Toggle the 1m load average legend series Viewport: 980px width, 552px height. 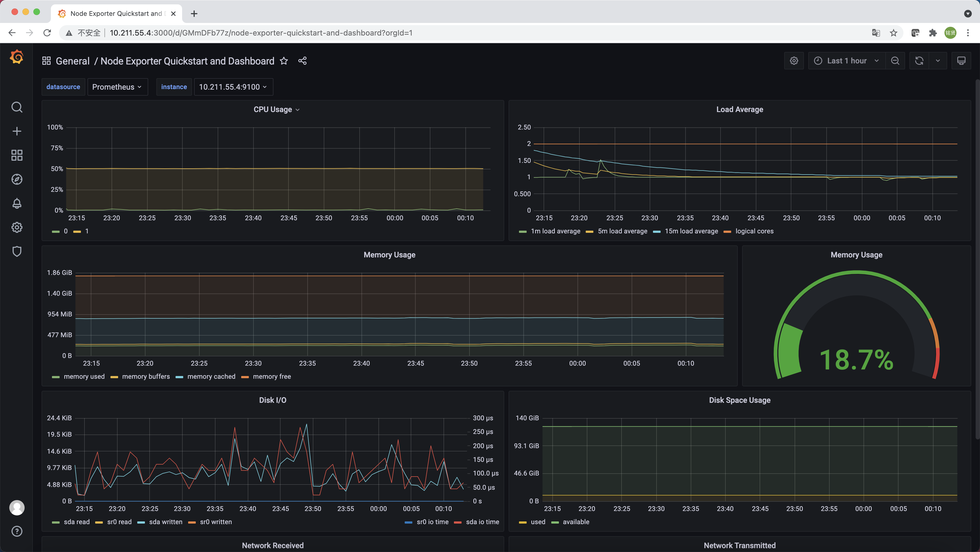coord(555,231)
